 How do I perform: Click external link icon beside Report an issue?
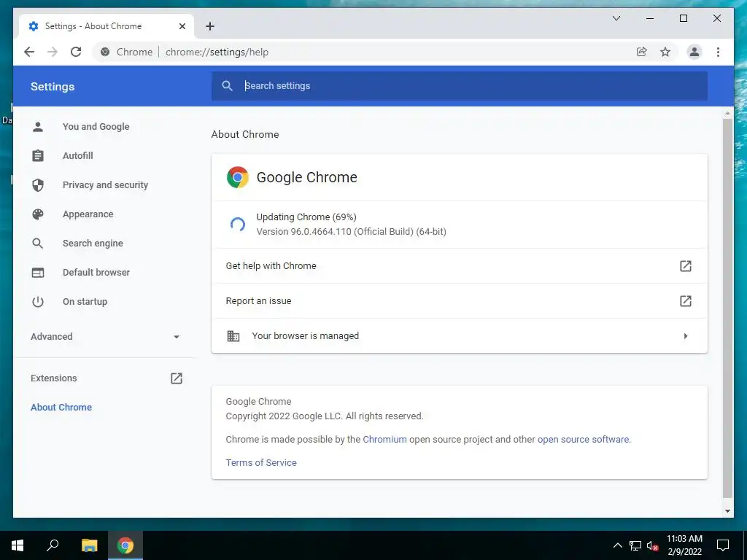tap(686, 301)
